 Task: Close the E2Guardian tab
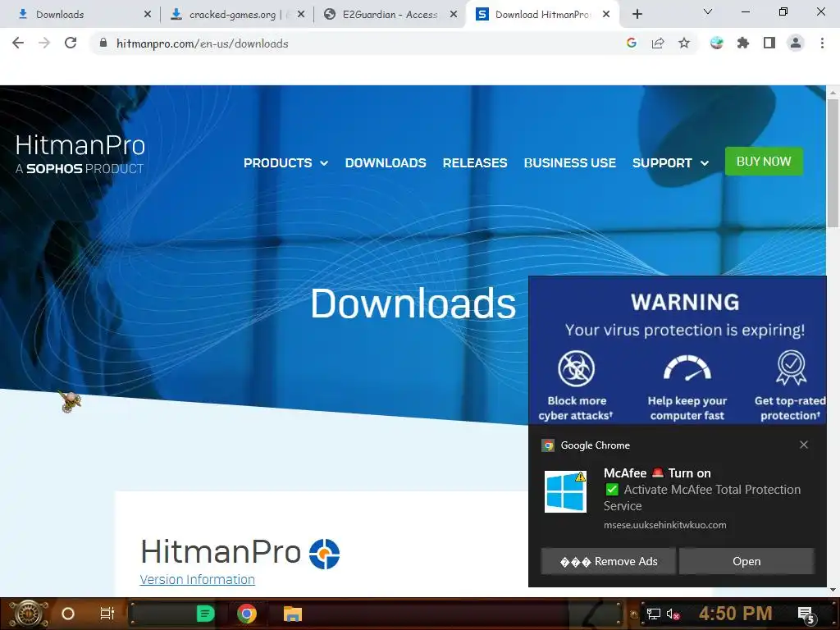pyautogui.click(x=454, y=15)
